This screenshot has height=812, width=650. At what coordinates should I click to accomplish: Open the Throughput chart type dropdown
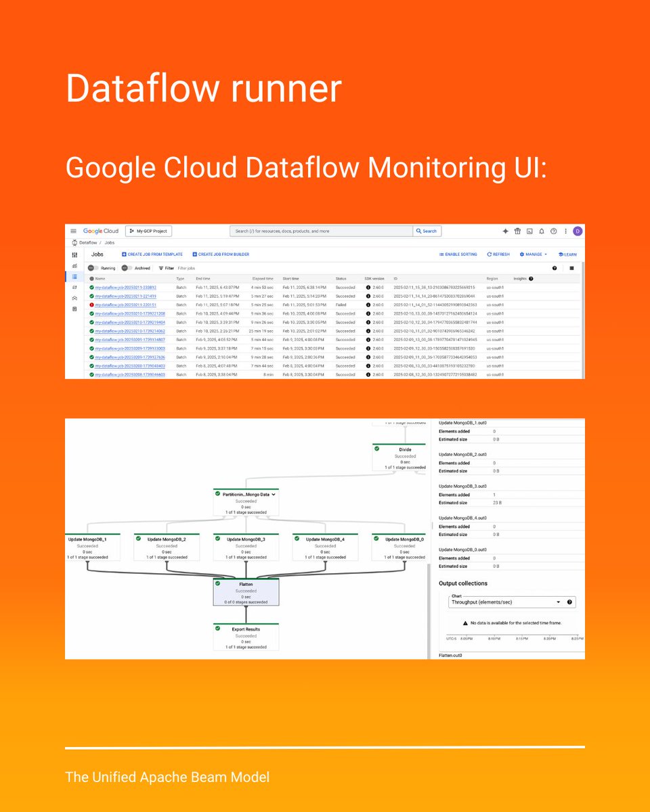[513, 602]
